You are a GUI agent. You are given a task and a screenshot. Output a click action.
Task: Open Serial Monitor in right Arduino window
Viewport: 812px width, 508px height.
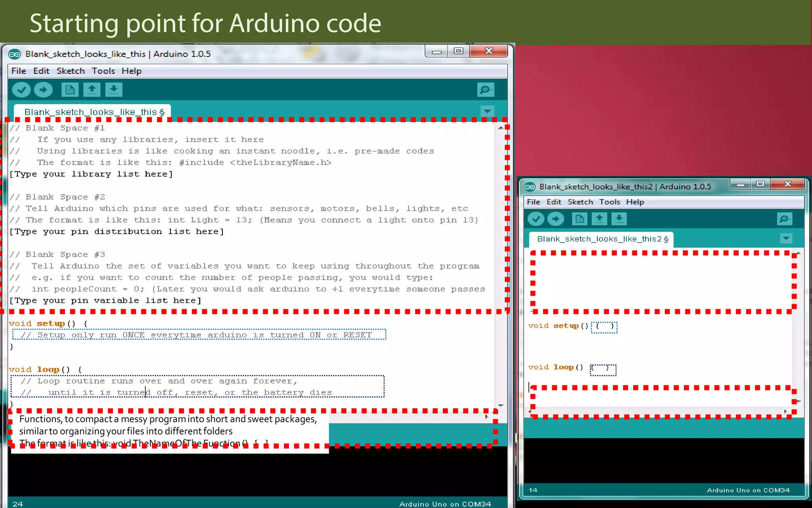[x=785, y=219]
